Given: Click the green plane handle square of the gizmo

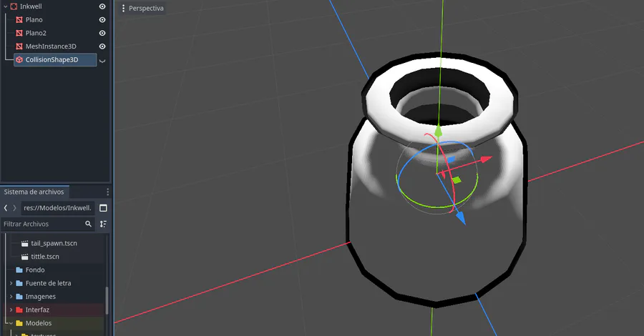Looking at the screenshot, I should click(x=457, y=180).
